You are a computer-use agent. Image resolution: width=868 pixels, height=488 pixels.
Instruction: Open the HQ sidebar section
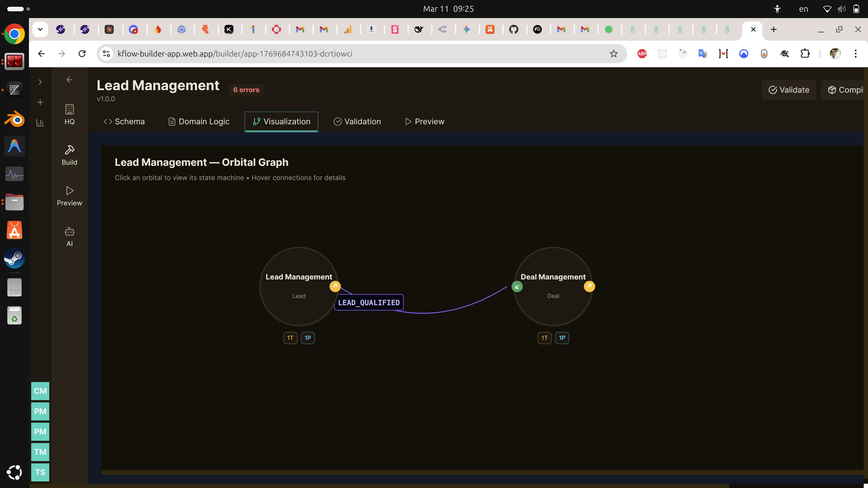[x=69, y=115]
